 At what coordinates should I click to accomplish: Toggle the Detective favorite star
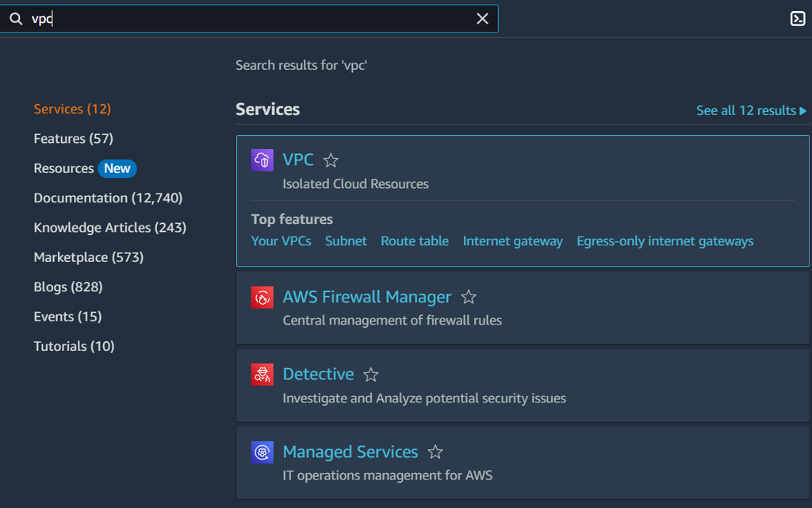(371, 375)
